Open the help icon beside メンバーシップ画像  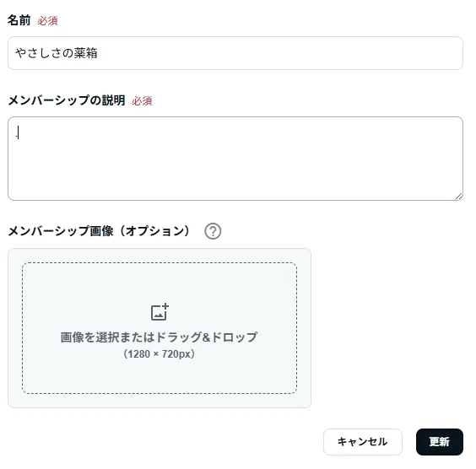213,231
